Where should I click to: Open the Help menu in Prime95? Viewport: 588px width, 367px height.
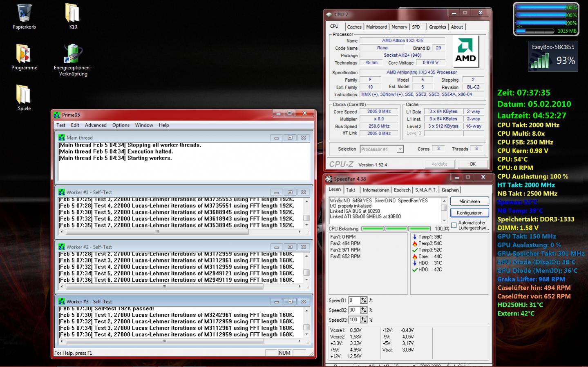(164, 125)
